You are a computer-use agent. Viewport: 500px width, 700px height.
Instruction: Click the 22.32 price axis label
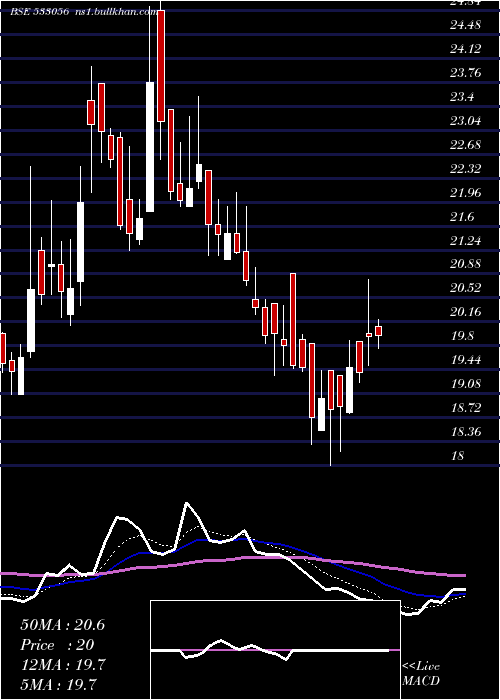pyautogui.click(x=466, y=169)
